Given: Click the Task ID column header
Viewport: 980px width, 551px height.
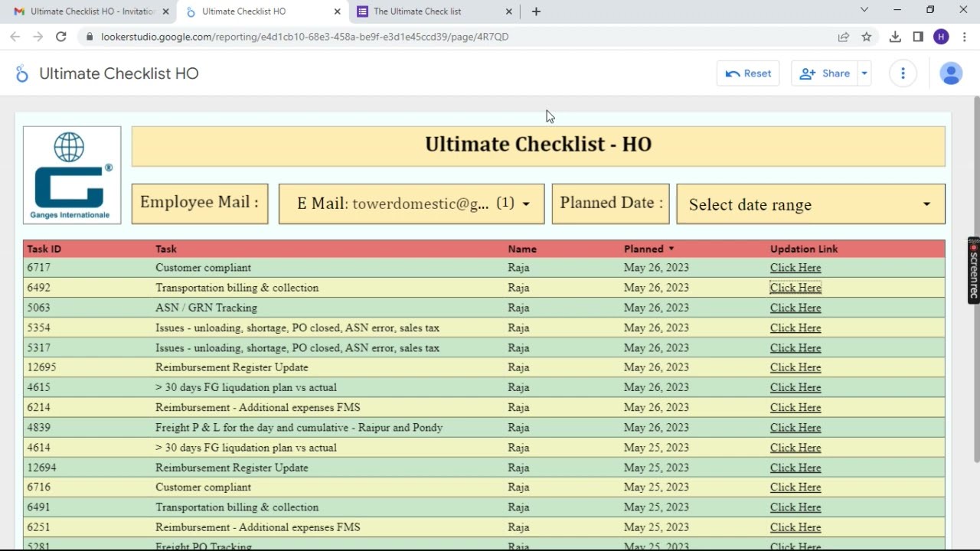Looking at the screenshot, I should tap(44, 249).
